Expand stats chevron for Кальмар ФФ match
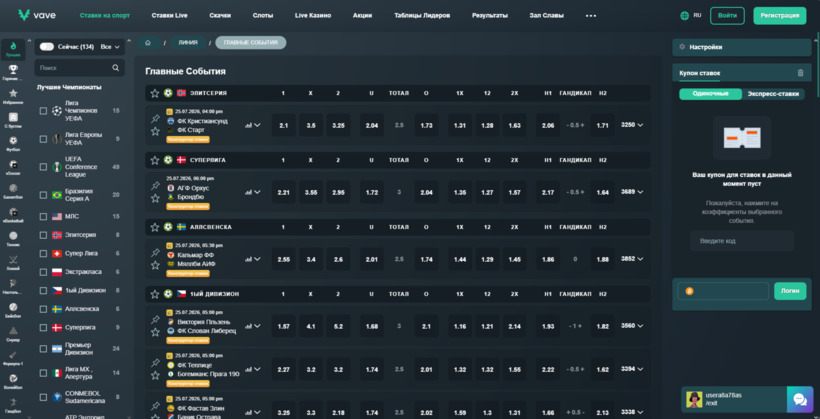The height and width of the screenshot is (419, 820). (x=257, y=259)
